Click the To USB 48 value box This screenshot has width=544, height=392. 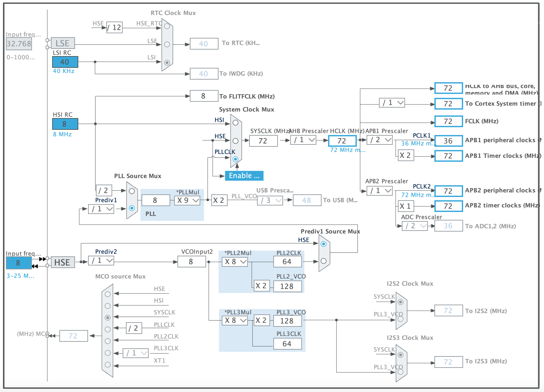coord(307,200)
